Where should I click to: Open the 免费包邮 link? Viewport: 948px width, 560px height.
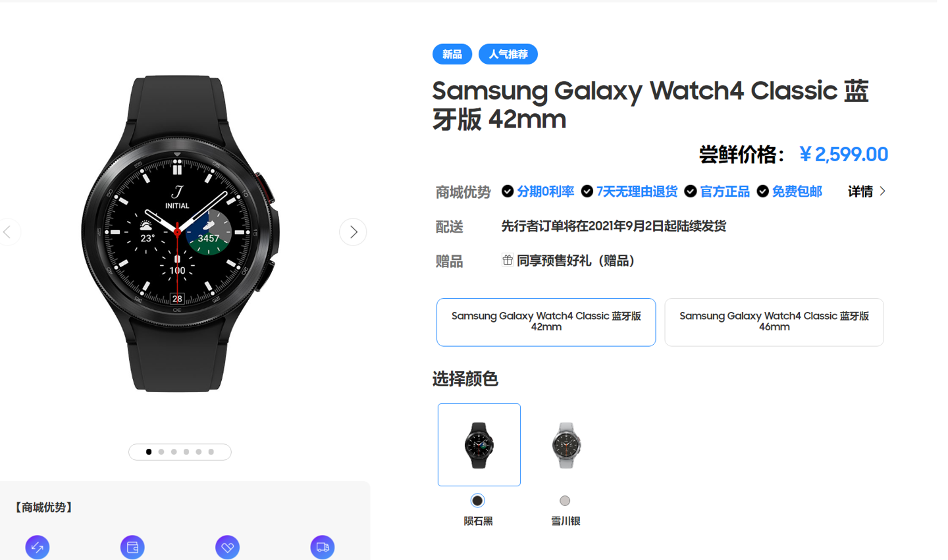pyautogui.click(x=797, y=191)
